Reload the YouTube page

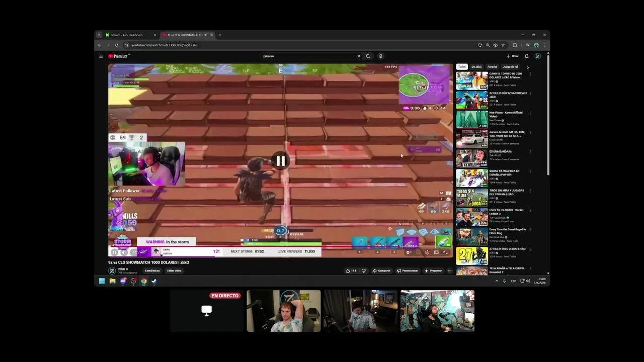pos(116,45)
